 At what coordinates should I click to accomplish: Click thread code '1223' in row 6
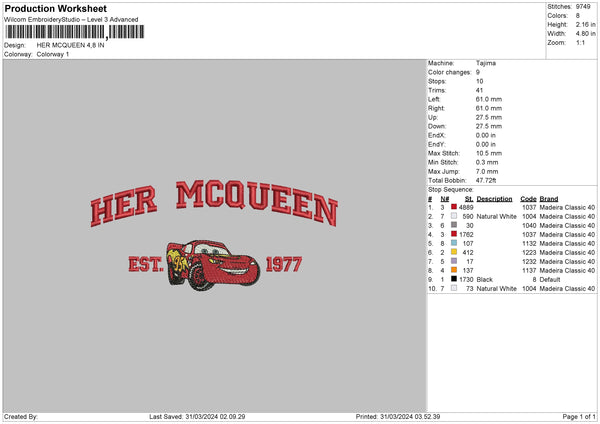coord(529,253)
